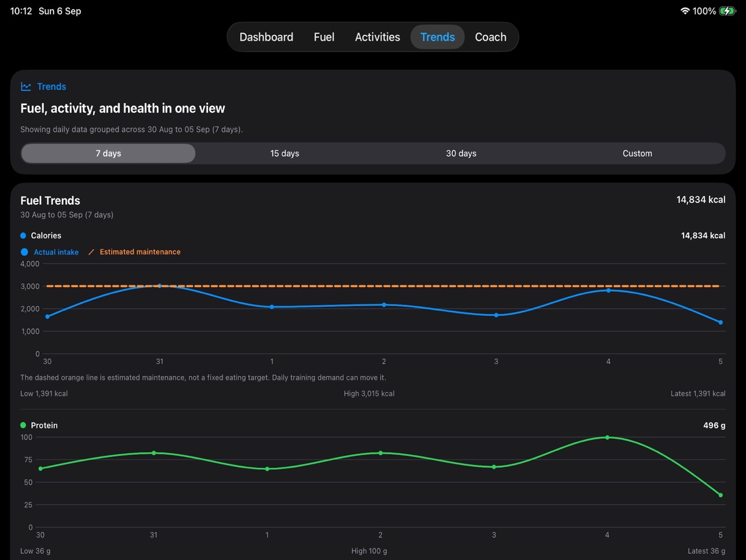Viewport: 746px width, 560px height.
Task: Click the Trends chart line icon
Action: (x=26, y=86)
